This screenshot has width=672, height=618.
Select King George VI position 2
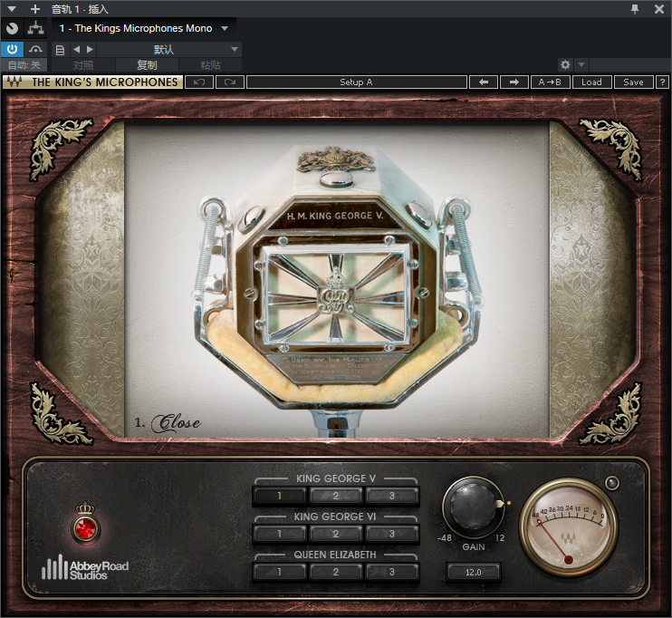[x=336, y=534]
